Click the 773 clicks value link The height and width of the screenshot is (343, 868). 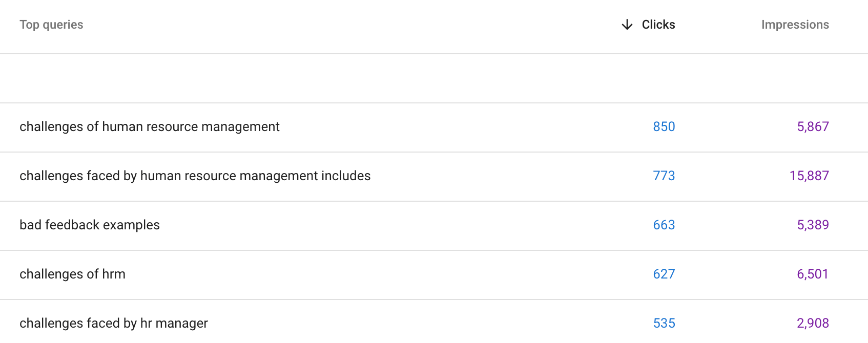(x=664, y=176)
